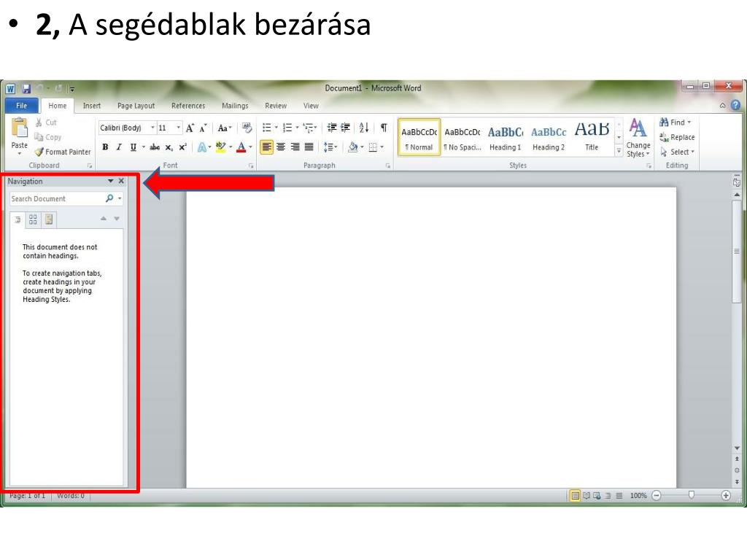747x560 pixels.
Task: Click the zoom slider handle
Action: pos(692,495)
